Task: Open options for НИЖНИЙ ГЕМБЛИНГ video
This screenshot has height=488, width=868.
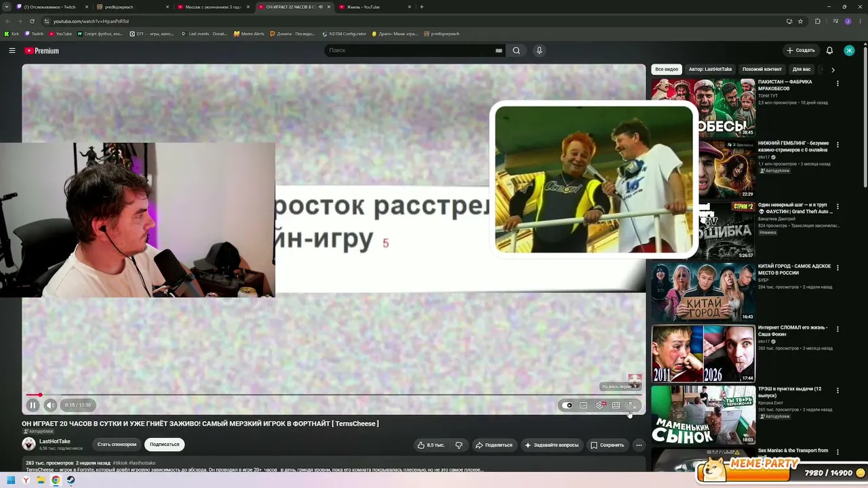Action: tap(837, 145)
